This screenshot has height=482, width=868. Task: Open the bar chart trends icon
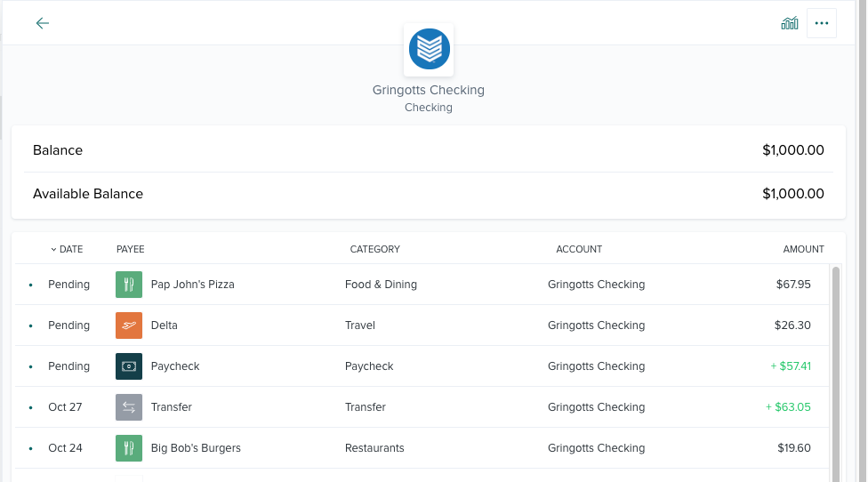click(790, 23)
